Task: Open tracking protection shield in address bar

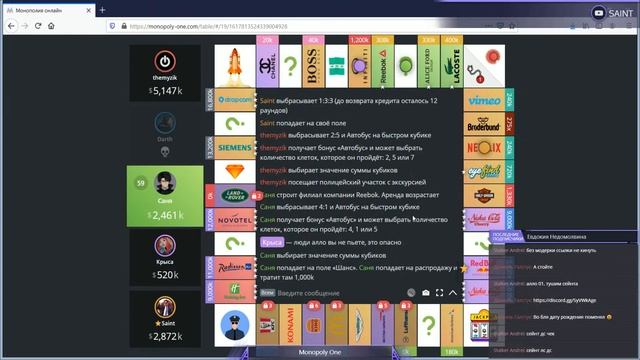Action: click(x=112, y=26)
